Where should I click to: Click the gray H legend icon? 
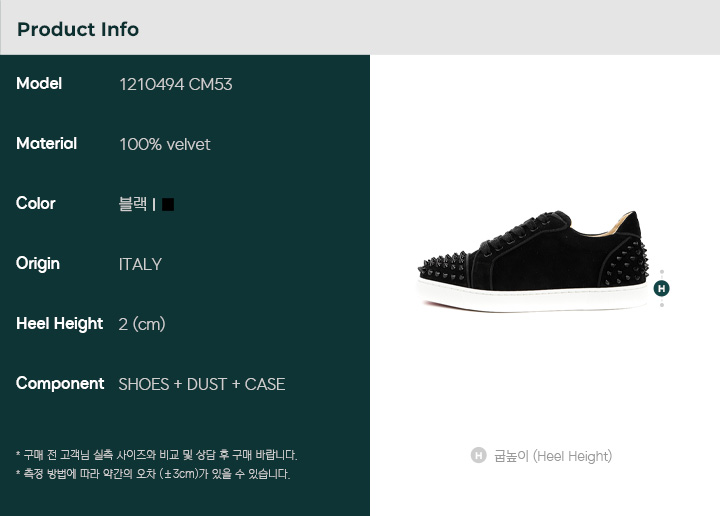coord(478,455)
